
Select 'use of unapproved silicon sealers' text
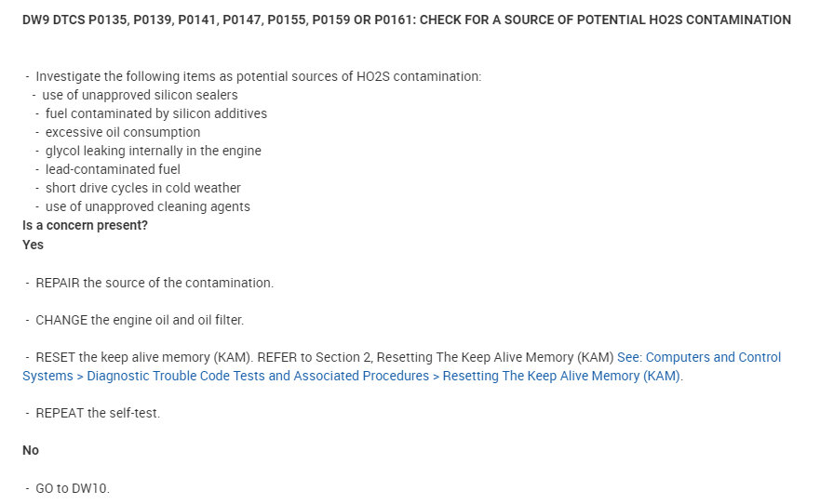click(140, 95)
